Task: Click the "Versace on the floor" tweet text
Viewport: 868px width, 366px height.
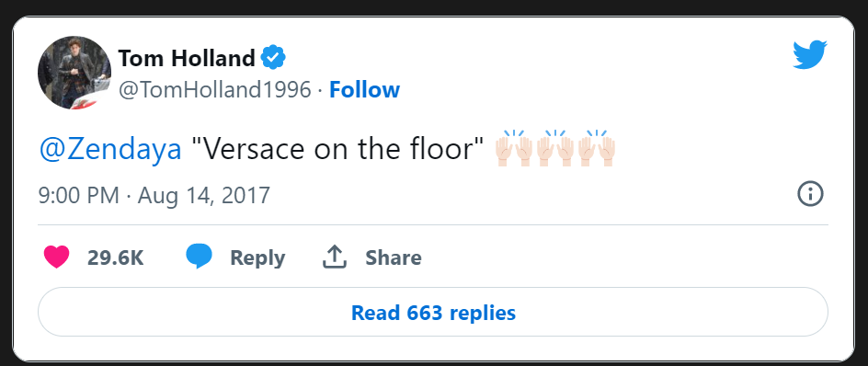Action: [x=337, y=150]
